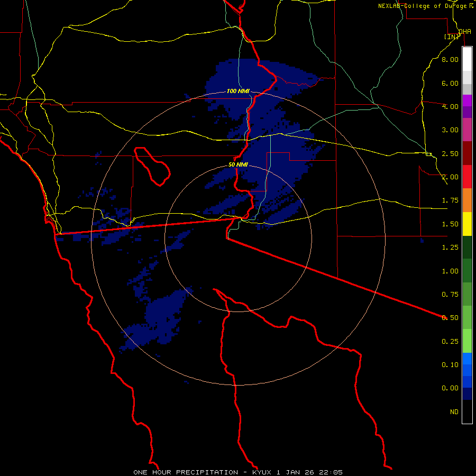Image resolution: width=476 pixels, height=476 pixels.
Task: Click the 0.00 legend value
Action: (x=450, y=388)
